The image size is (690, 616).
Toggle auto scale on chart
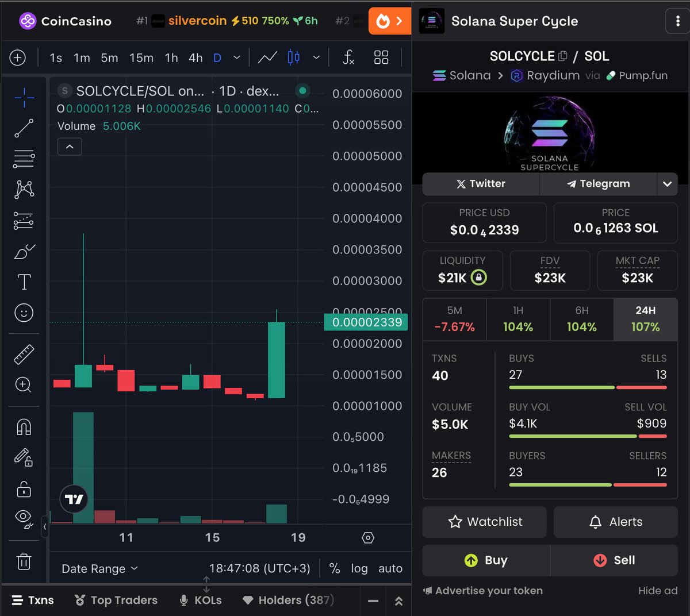[390, 568]
